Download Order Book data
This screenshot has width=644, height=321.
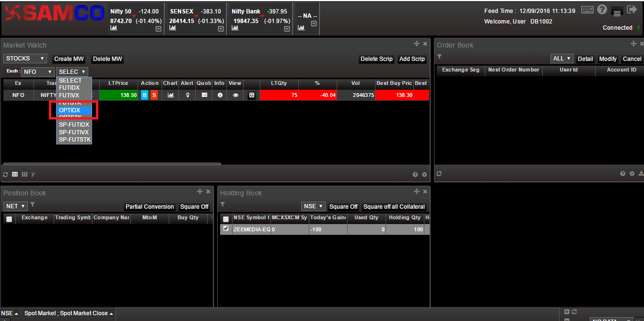641,174
